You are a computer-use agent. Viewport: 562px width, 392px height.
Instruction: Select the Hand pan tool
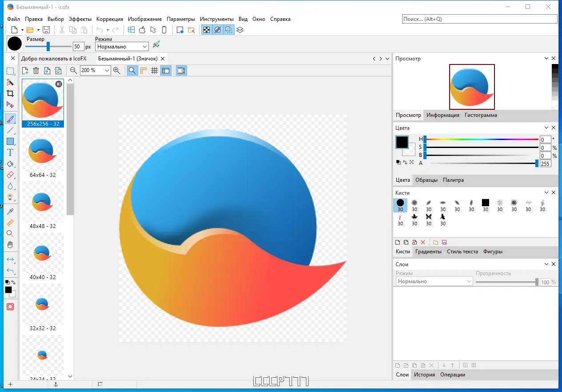pos(10,245)
